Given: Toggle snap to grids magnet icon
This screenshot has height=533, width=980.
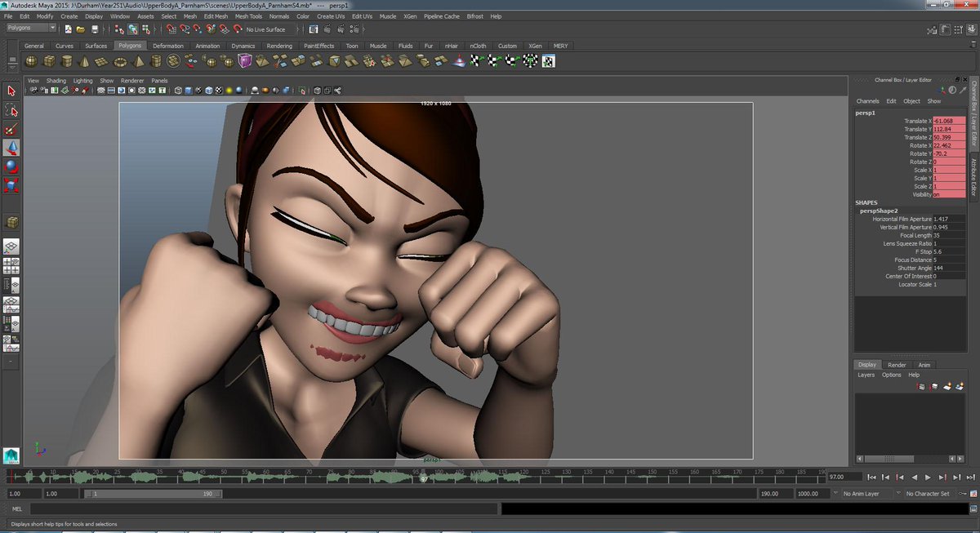Looking at the screenshot, I should point(171,29).
